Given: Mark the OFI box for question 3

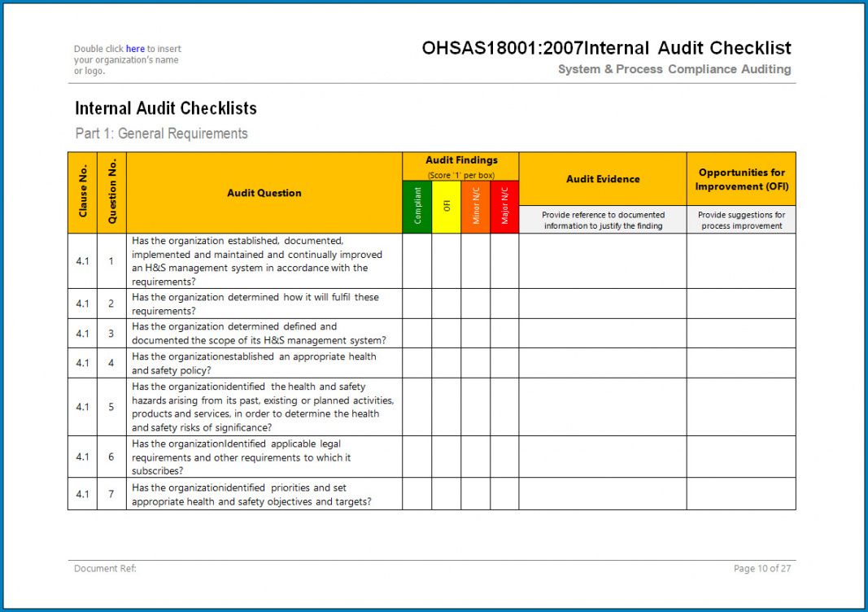Looking at the screenshot, I should [446, 333].
